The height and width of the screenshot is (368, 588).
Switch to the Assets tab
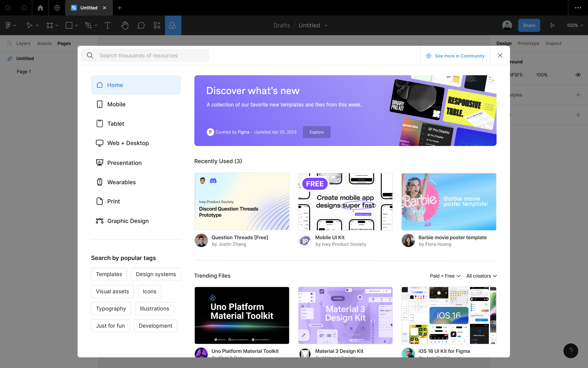(x=44, y=43)
